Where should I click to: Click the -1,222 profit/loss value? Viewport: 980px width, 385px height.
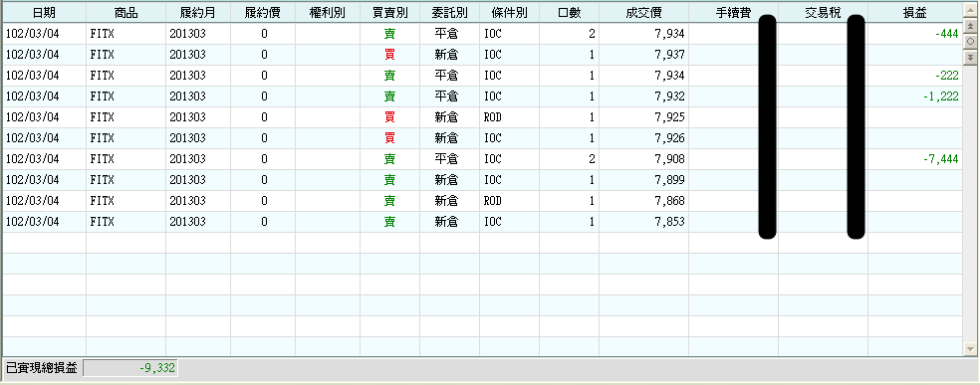[x=940, y=96]
